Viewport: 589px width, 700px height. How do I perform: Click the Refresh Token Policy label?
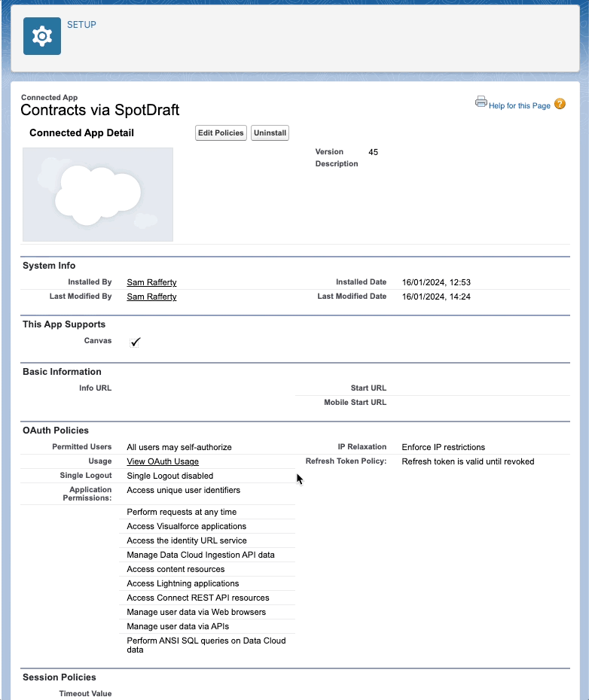pyautogui.click(x=346, y=461)
